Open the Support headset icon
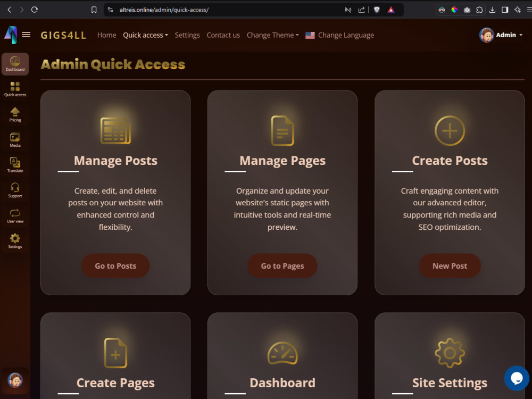Viewport: 532px width, 399px height. click(15, 190)
